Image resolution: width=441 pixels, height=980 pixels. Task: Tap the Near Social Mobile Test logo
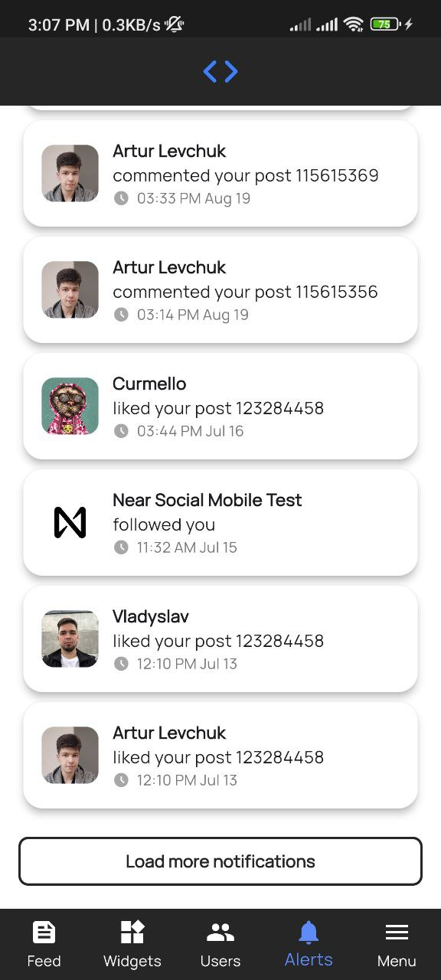tap(70, 522)
